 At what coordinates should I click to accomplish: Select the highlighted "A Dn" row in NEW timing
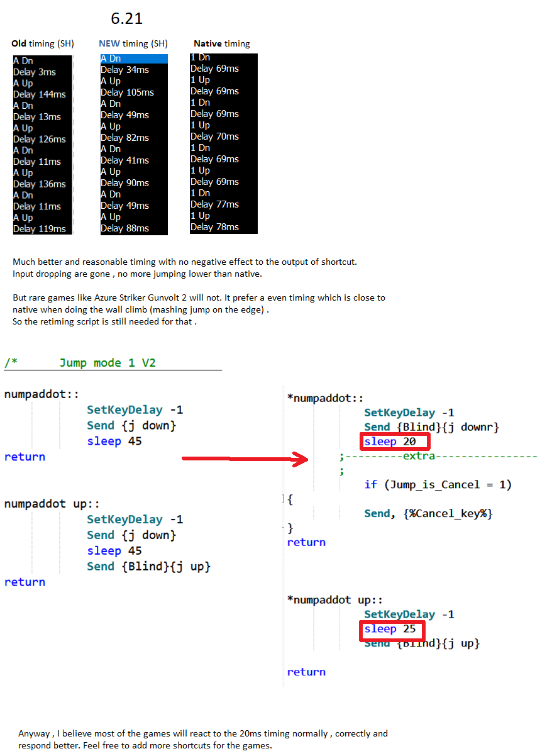pos(134,58)
